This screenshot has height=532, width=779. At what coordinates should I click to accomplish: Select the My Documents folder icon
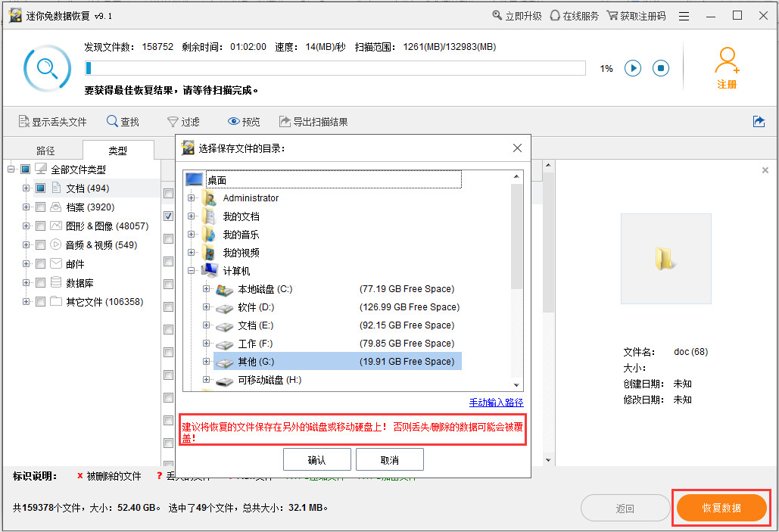(x=209, y=216)
